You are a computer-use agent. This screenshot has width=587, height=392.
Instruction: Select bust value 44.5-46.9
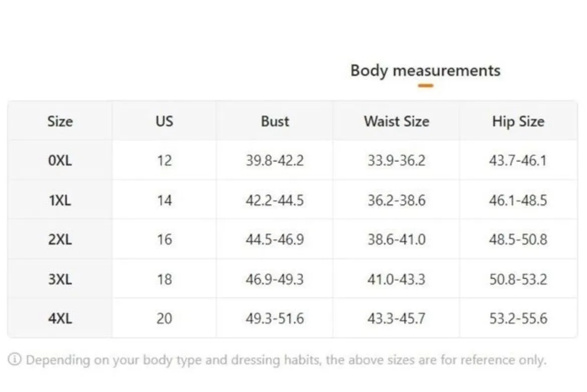coord(275,240)
